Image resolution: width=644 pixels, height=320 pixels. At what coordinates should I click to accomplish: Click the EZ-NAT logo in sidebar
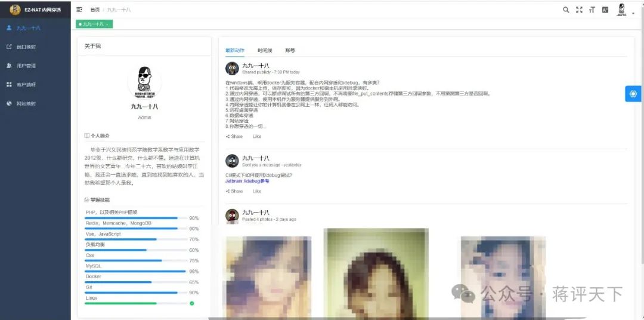point(15,10)
